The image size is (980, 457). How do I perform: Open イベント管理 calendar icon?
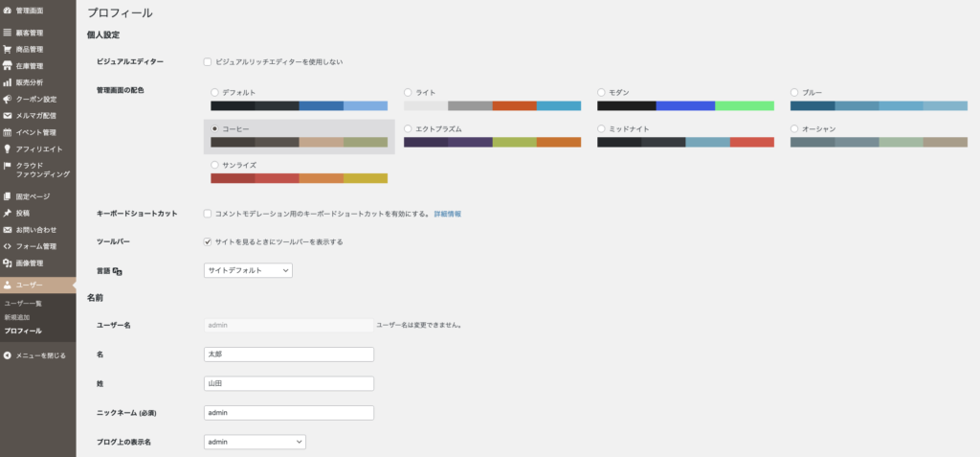[x=8, y=132]
